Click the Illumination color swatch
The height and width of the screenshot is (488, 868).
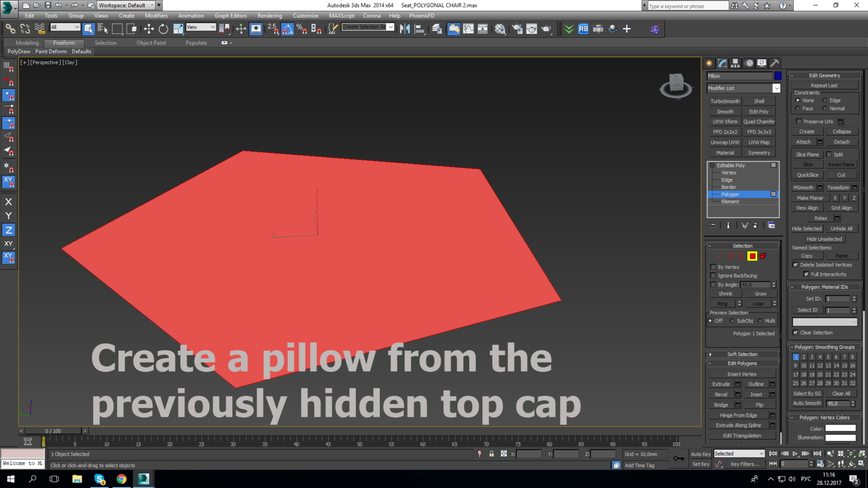pos(841,438)
